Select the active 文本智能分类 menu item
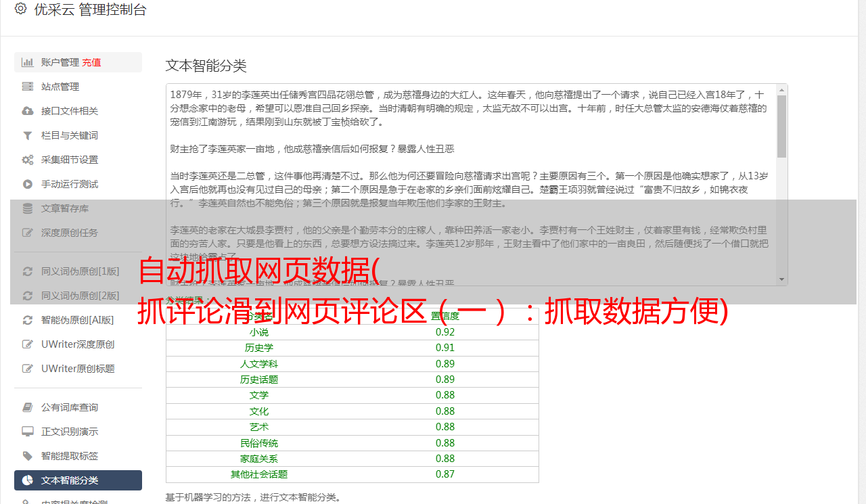The height and width of the screenshot is (504, 866). point(78,480)
